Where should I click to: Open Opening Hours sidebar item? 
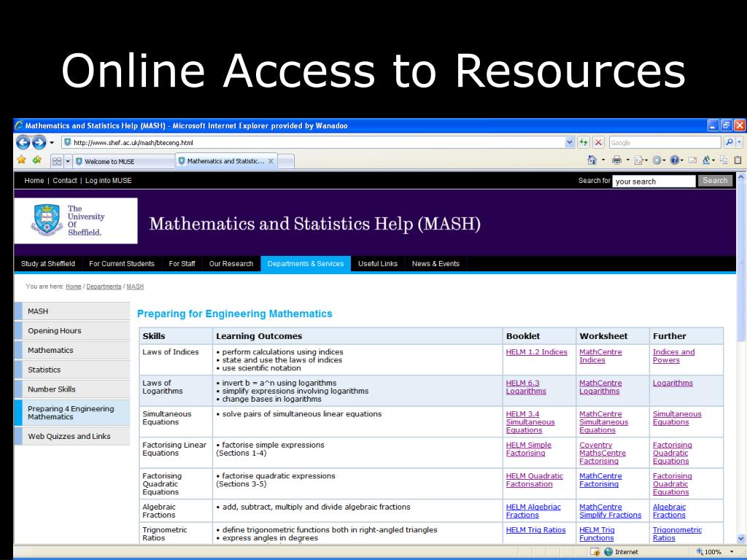click(x=72, y=330)
